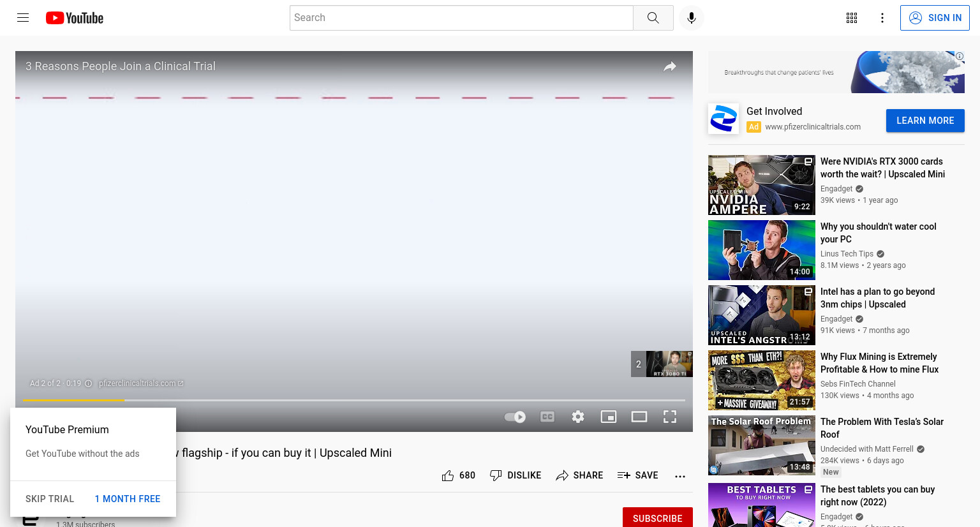Open 'Why Flux Mining is Extremely Profitable'
This screenshot has width=980, height=527.
coord(879,363)
